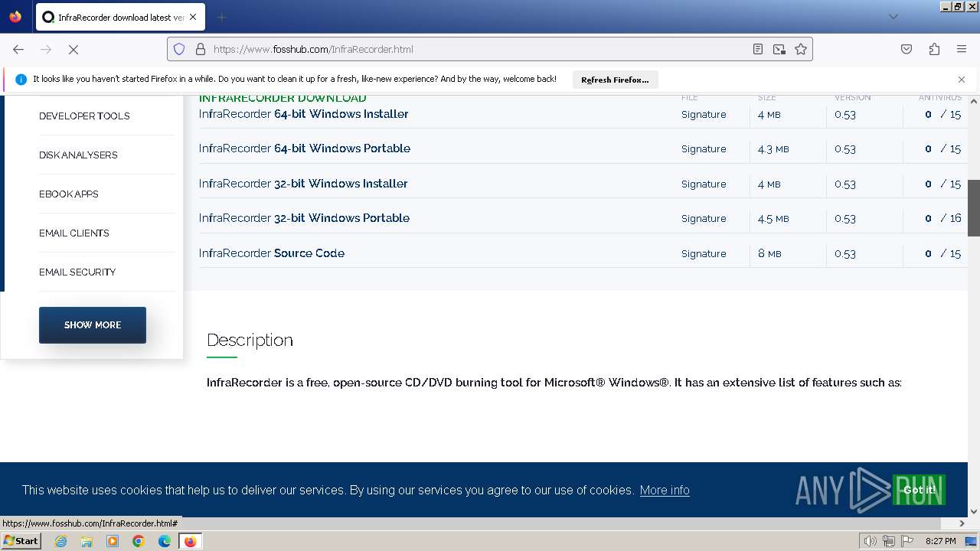
Task: Download InfraRecorder 32-bit Windows Installer
Action: pos(303,184)
